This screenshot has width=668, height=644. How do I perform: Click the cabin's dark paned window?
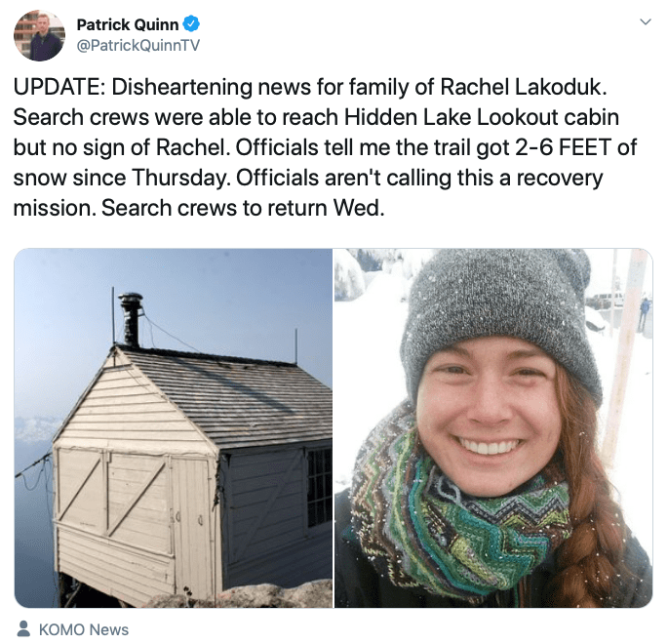pos(319,487)
